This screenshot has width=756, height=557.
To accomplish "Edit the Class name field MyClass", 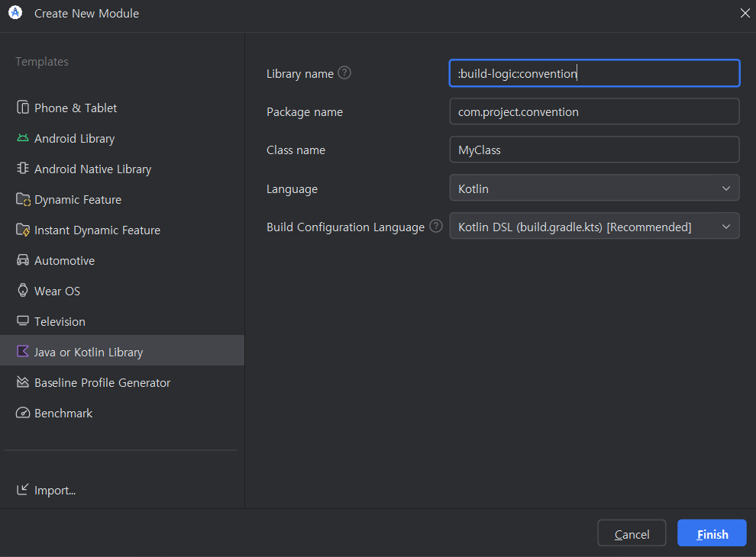I will click(x=594, y=150).
